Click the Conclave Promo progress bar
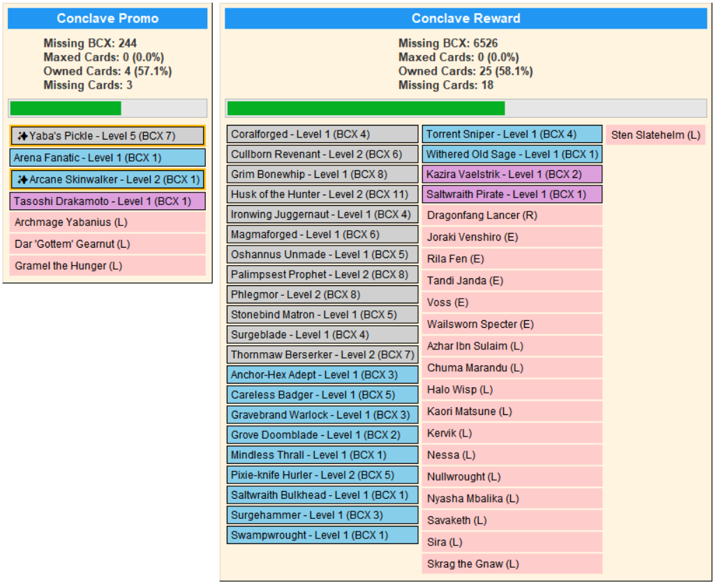Image resolution: width=716 pixels, height=588 pixels. coord(107,108)
